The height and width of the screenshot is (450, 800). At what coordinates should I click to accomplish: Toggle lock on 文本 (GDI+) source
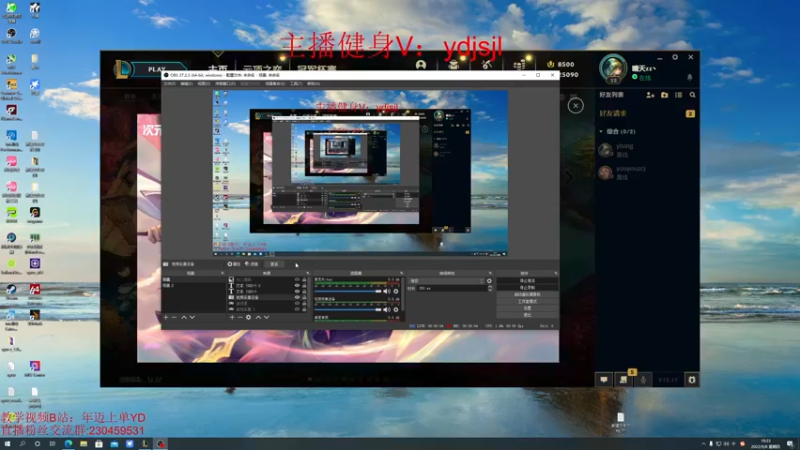click(x=305, y=291)
